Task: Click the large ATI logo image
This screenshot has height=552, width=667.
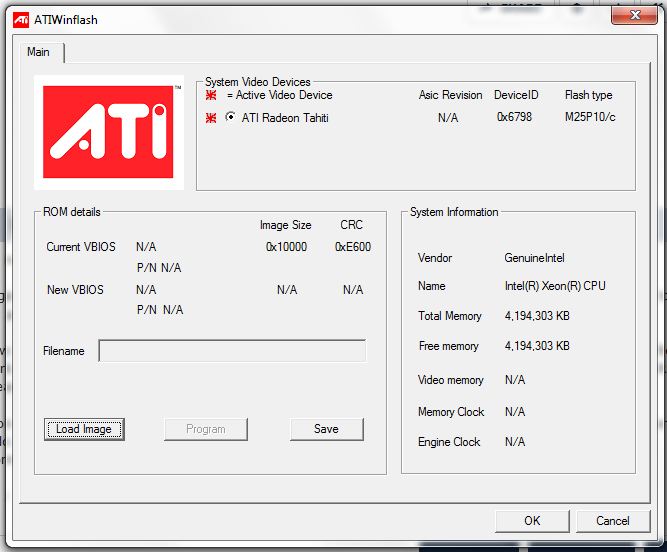Action: pos(108,132)
